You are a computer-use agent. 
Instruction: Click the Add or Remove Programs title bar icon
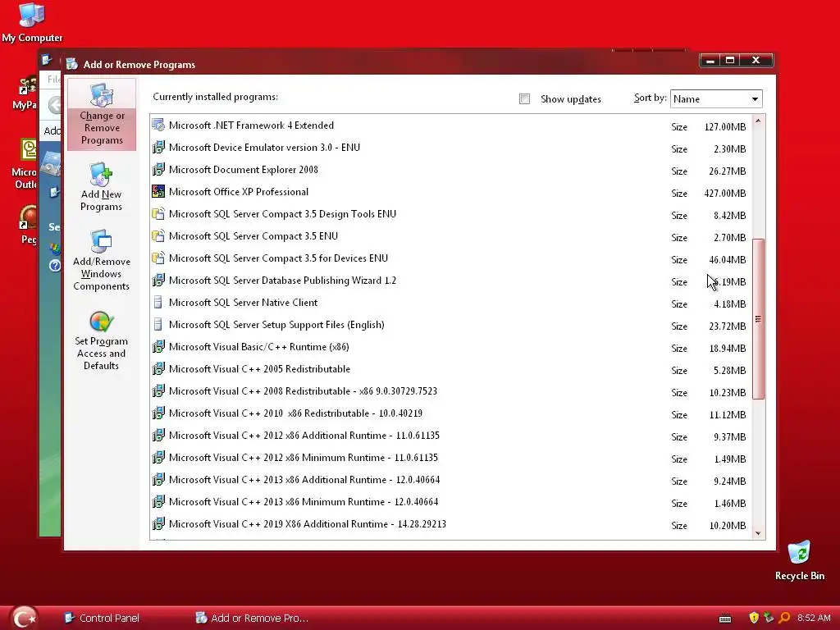[x=72, y=64]
